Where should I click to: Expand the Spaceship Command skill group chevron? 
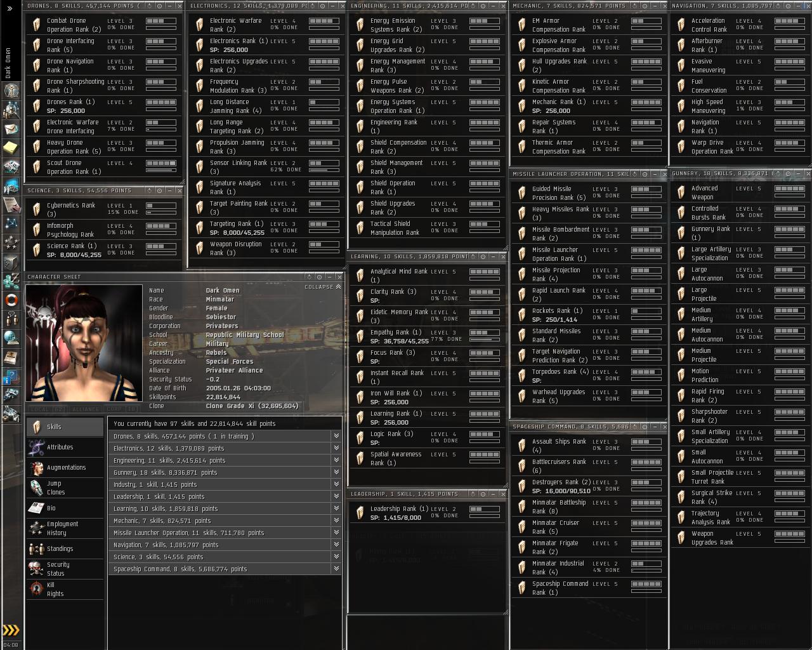[336, 569]
